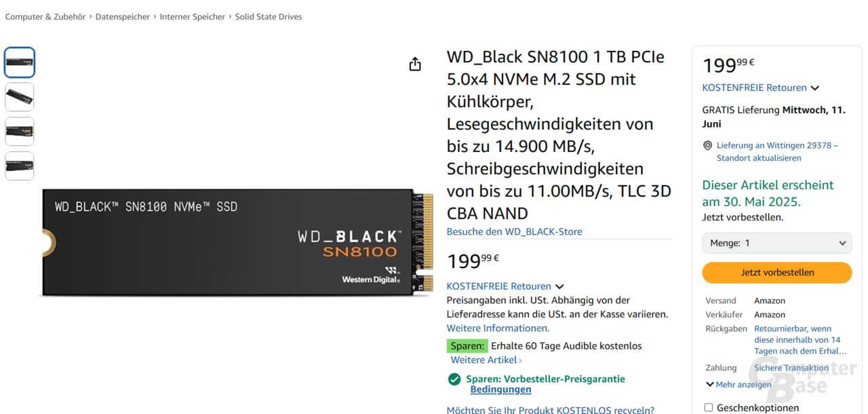Viewport: 868px width, 414px height.
Task: Visit the WD_BLACK-Store link
Action: [x=514, y=232]
